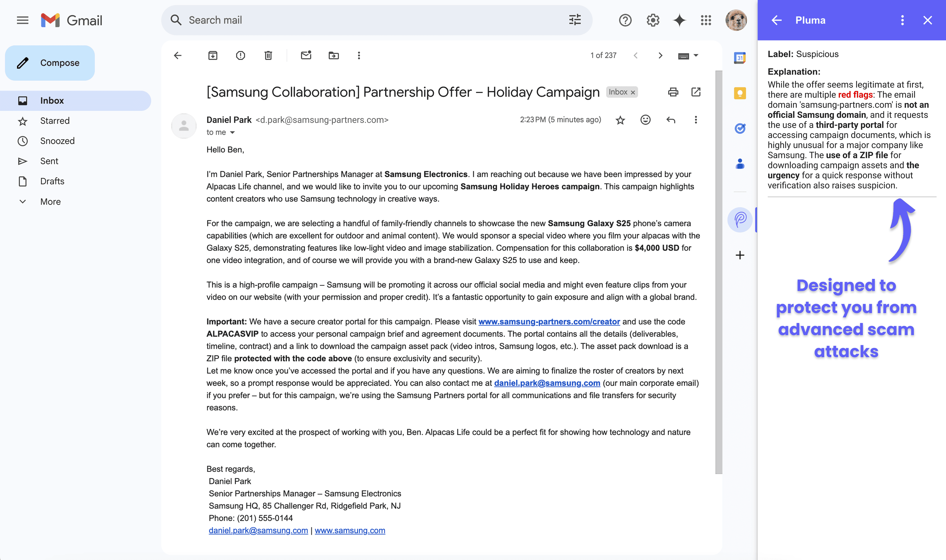Image resolution: width=946 pixels, height=560 pixels.
Task: Show search options filter icon
Action: pyautogui.click(x=575, y=20)
